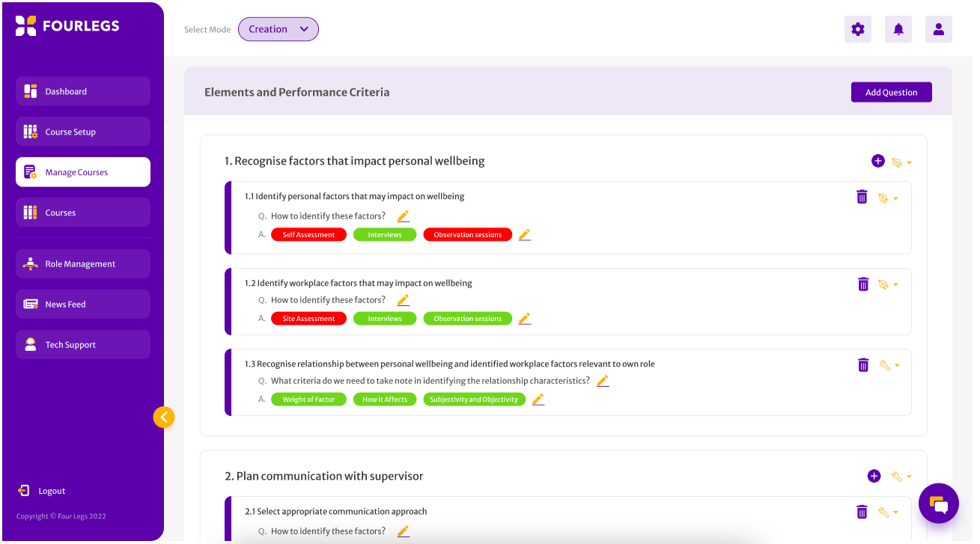Click the notifications bell icon
This screenshot has width=980, height=544.
point(898,29)
